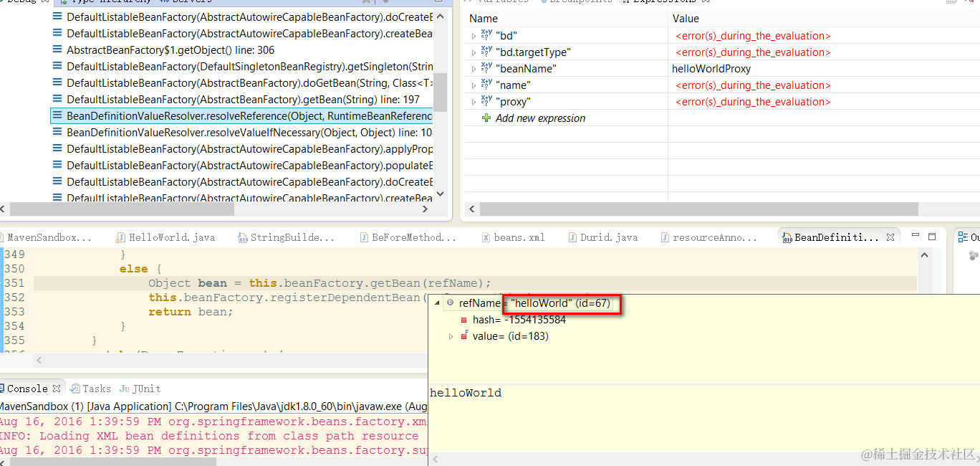Click the local variable icon beside refName
The image size is (980, 466).
(x=451, y=303)
